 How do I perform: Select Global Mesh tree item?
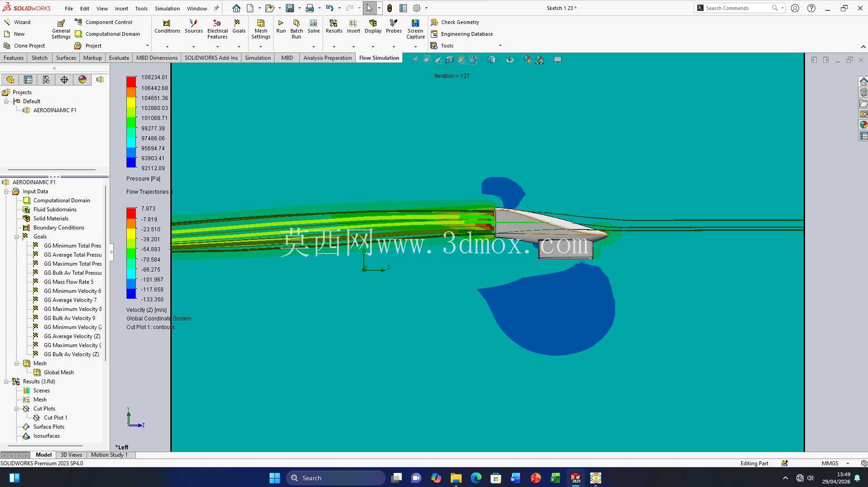pyautogui.click(x=58, y=372)
